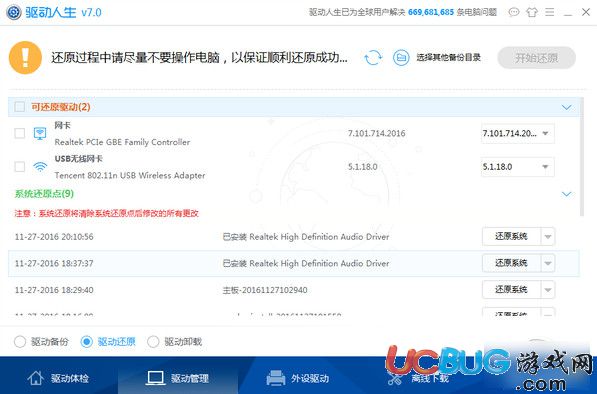Open the feedback speech bubble icon
This screenshot has height=394, width=597.
514,13
